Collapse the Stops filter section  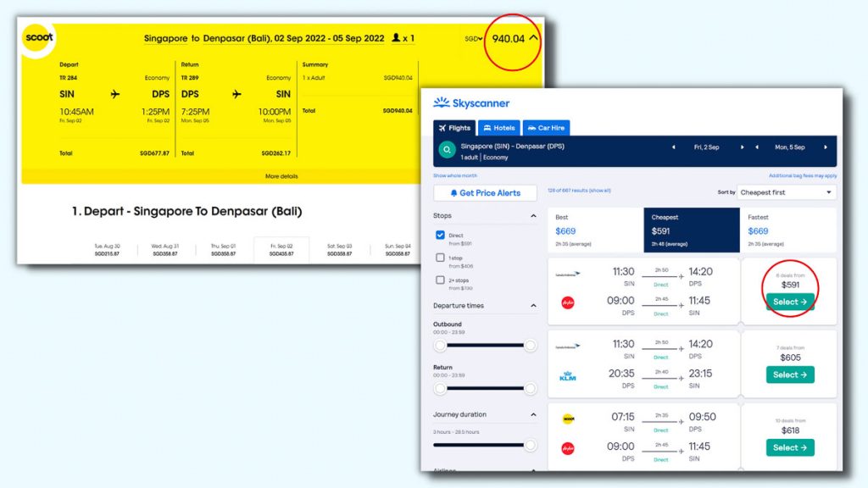[533, 216]
